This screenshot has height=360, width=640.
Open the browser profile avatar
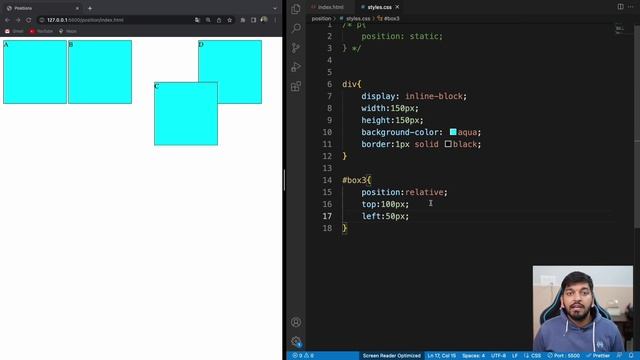point(264,19)
